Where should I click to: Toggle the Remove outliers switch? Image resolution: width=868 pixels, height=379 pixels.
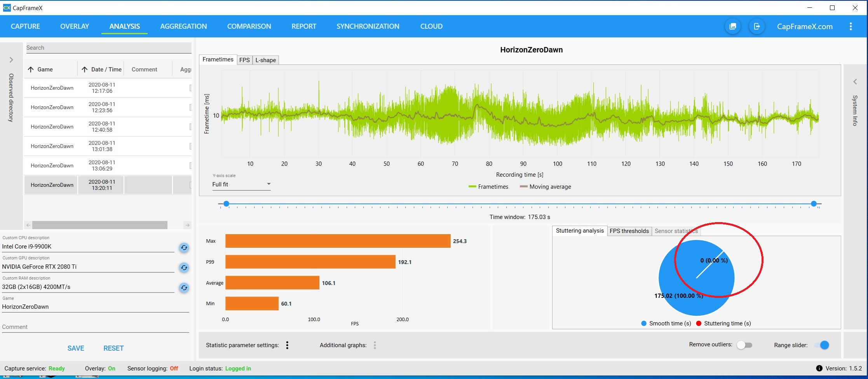744,345
